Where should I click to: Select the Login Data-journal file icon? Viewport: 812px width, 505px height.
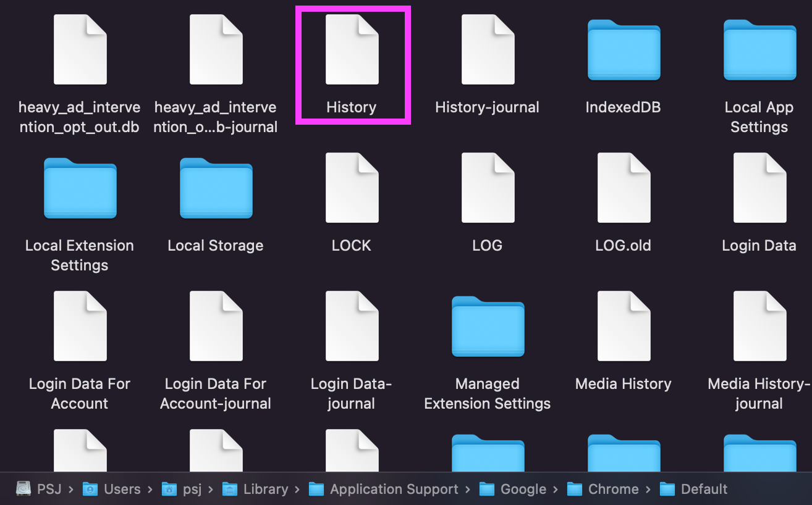(x=352, y=326)
